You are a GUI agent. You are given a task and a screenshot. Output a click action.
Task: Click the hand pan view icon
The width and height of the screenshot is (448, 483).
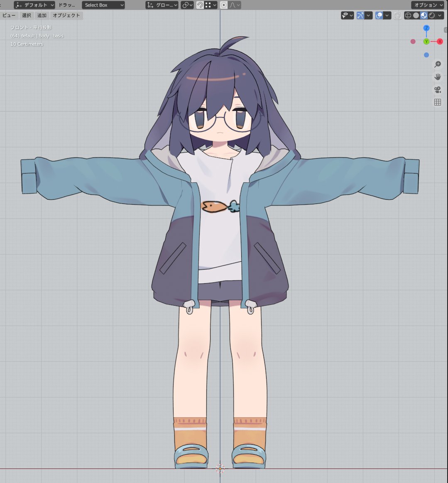click(438, 77)
